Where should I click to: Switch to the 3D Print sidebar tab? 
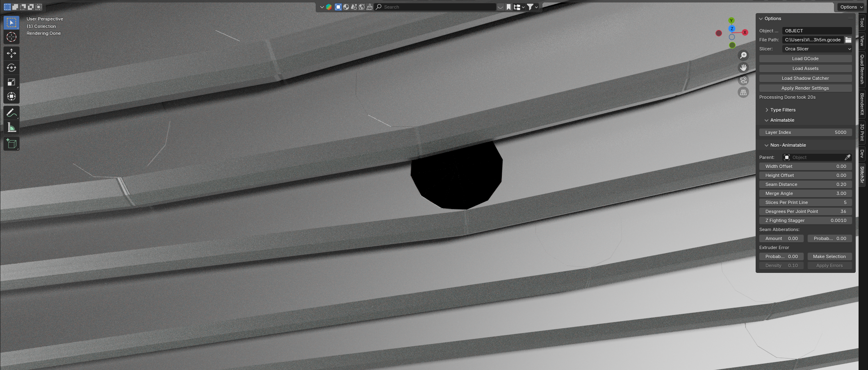click(x=862, y=132)
